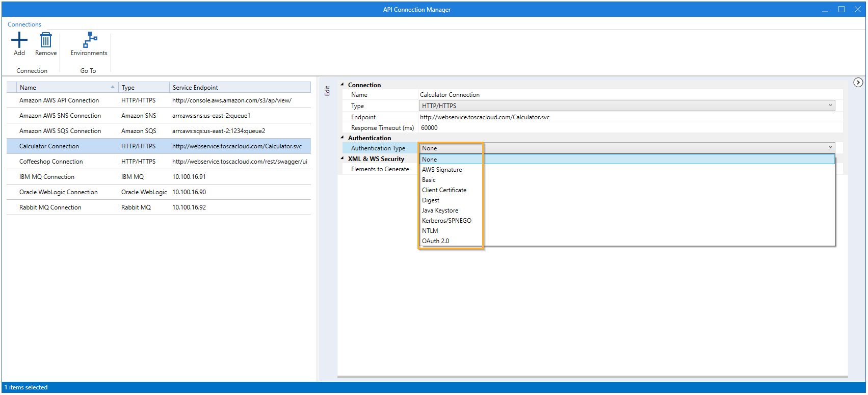The height and width of the screenshot is (395, 868).
Task: Click the Remove connection trash icon
Action: pos(46,40)
